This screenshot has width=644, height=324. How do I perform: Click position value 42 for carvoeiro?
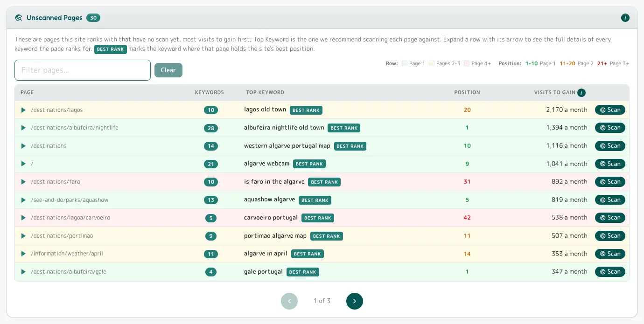tap(467, 218)
